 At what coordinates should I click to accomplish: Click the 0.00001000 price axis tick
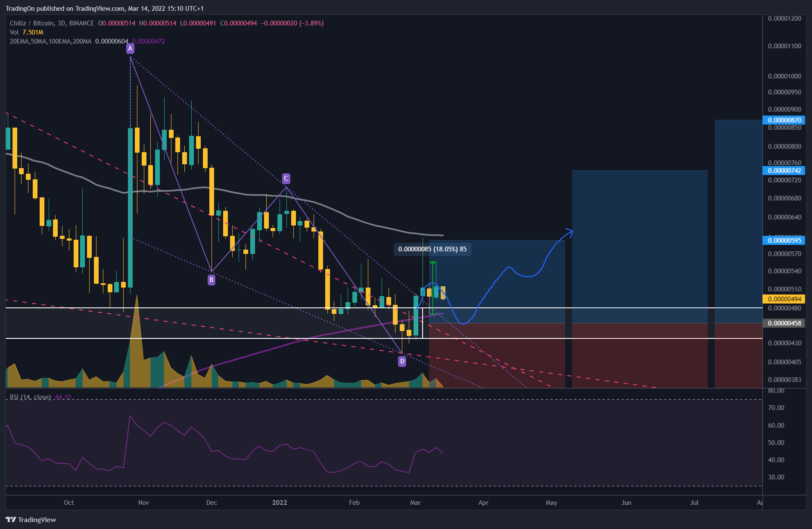(x=784, y=76)
